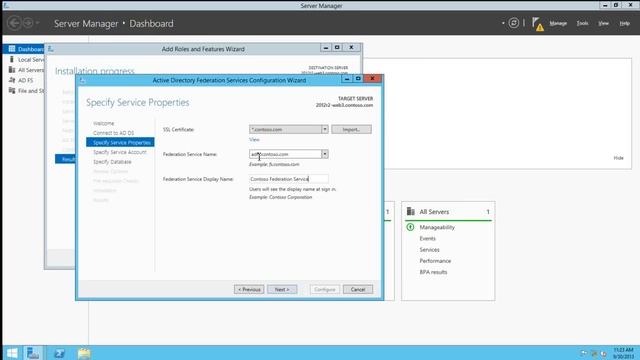This screenshot has width=640, height=360.
Task: Launch PowerShell from the taskbar
Action: click(60, 353)
